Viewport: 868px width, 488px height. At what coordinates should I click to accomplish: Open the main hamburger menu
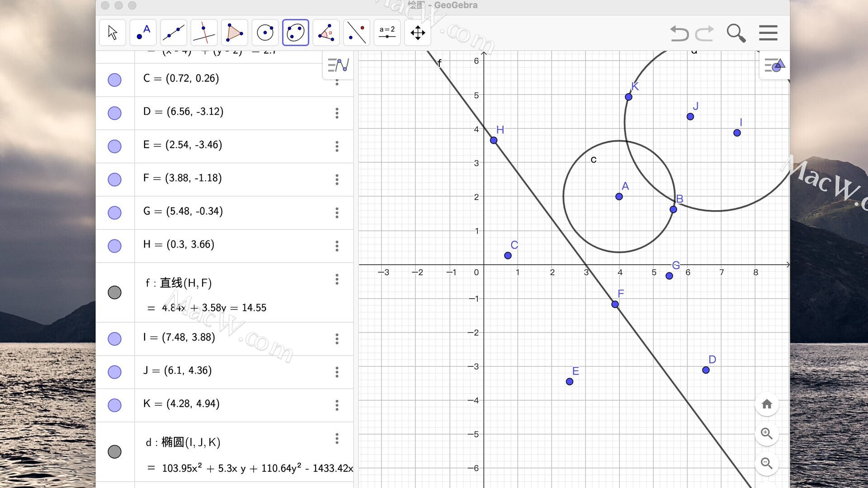pyautogui.click(x=768, y=33)
